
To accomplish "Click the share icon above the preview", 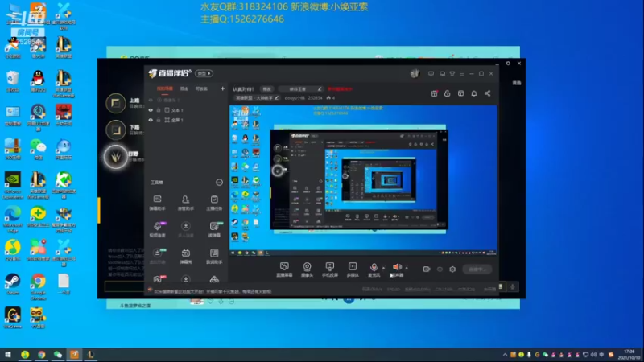I will pyautogui.click(x=487, y=93).
